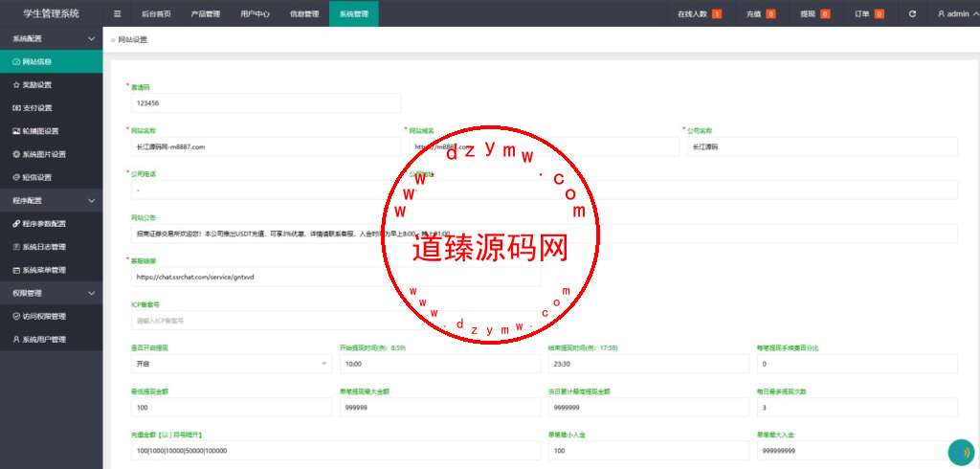The width and height of the screenshot is (980, 469).
Task: Open the 是否开启提现 dropdown
Action: click(232, 364)
